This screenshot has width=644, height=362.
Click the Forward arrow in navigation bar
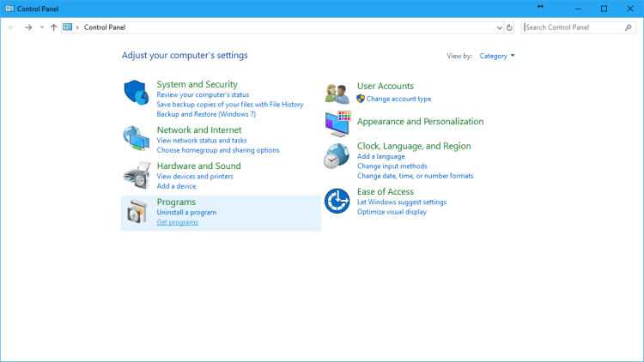(28, 27)
